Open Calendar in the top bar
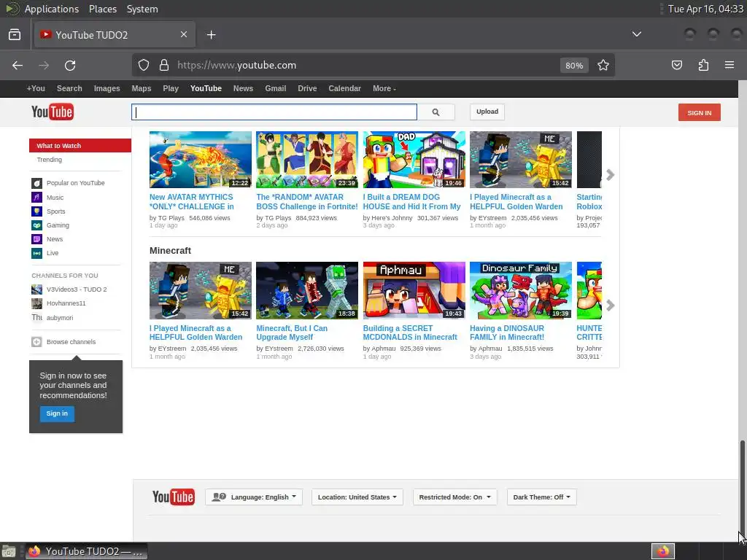The width and height of the screenshot is (747, 560). click(344, 88)
